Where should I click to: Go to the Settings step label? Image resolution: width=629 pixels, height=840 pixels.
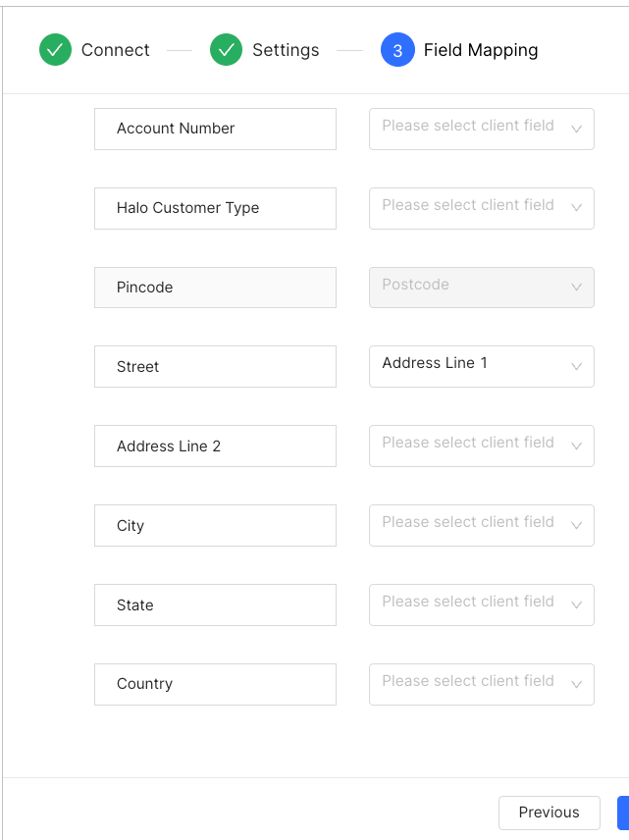286,50
